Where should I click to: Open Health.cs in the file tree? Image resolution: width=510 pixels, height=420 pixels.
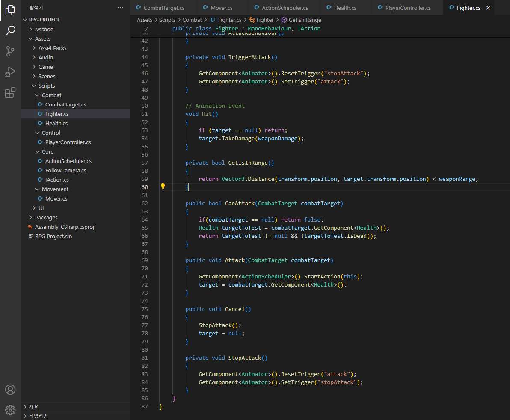click(x=56, y=123)
